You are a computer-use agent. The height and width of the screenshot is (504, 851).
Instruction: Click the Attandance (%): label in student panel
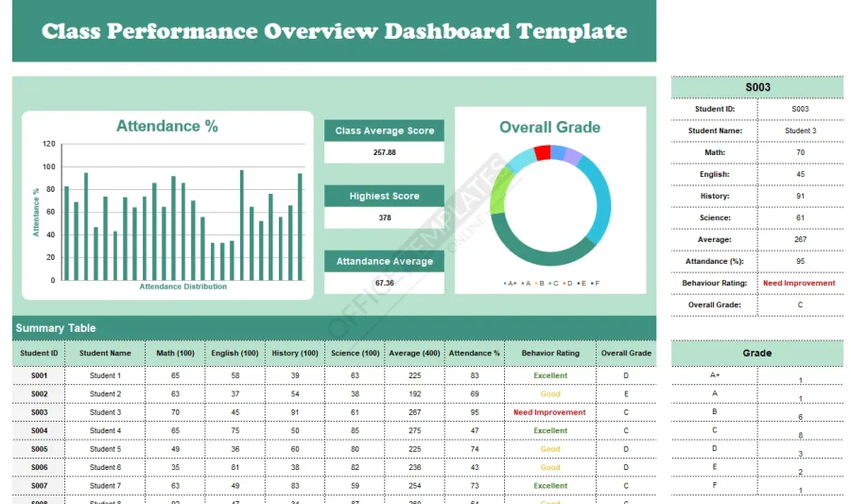(x=714, y=261)
